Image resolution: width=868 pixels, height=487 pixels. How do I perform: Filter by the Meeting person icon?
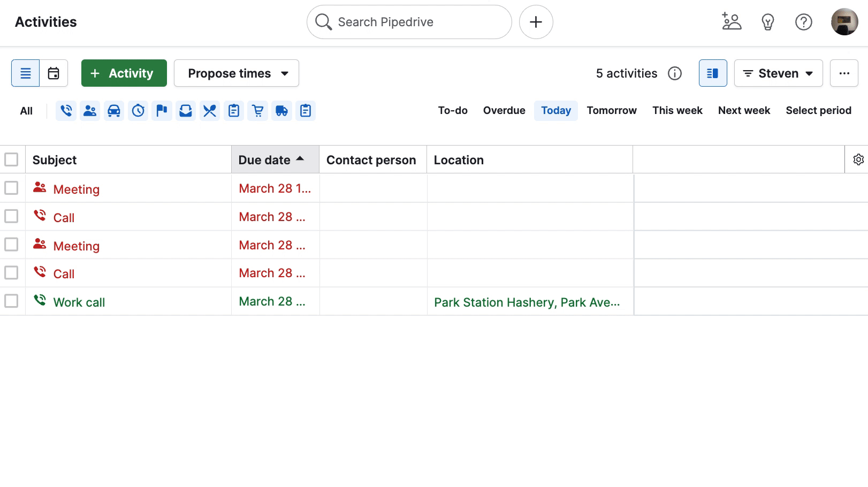[x=90, y=111]
